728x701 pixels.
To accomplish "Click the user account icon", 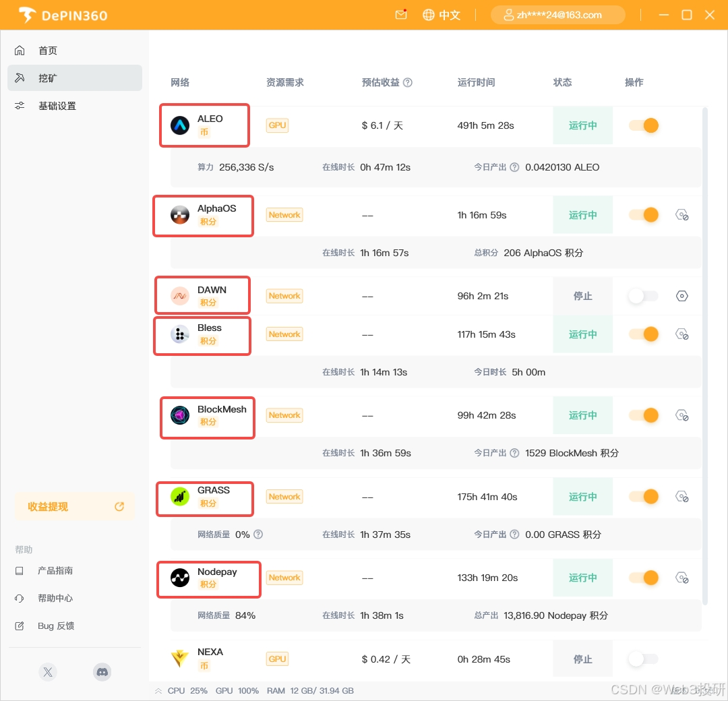I will 508,15.
